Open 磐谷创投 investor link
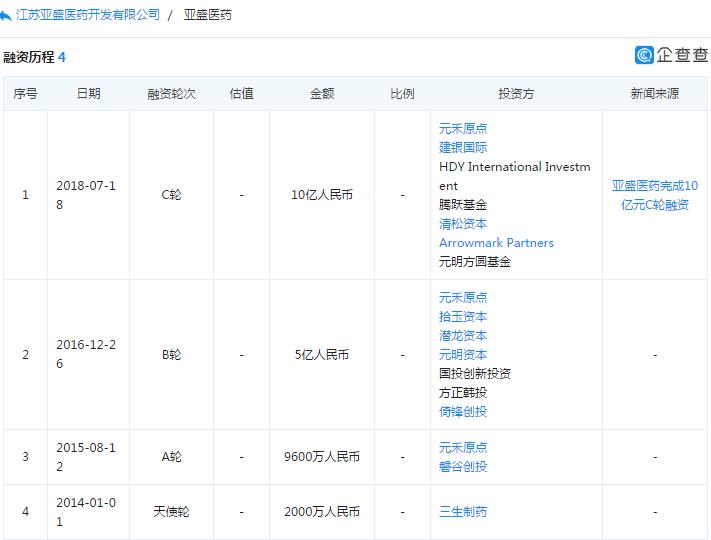 click(x=463, y=467)
